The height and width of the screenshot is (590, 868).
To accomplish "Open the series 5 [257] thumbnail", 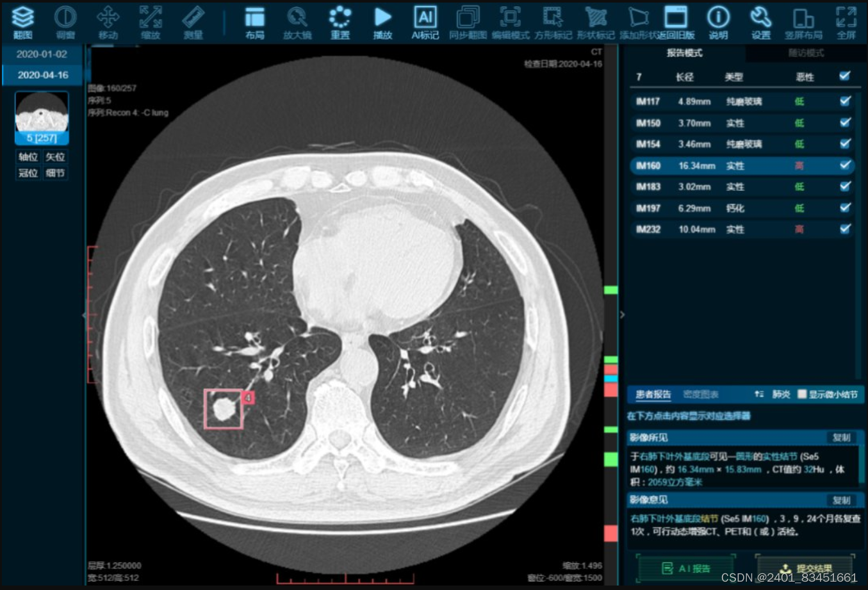I will [42, 118].
